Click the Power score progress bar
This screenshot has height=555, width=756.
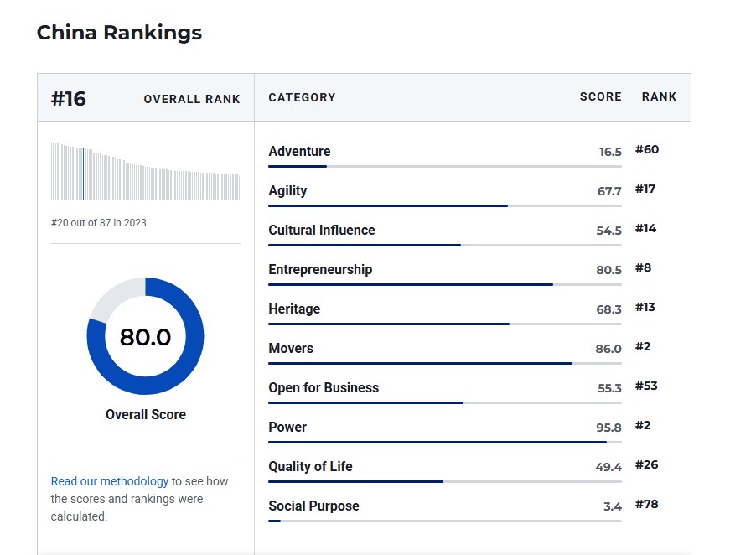coord(444,442)
